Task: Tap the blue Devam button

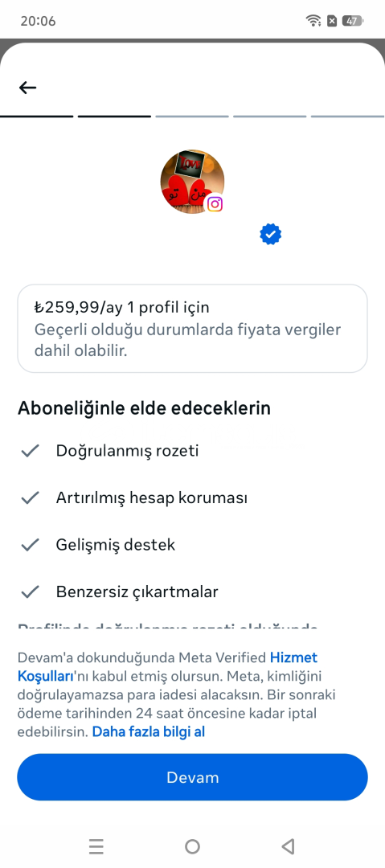Action: tap(192, 777)
